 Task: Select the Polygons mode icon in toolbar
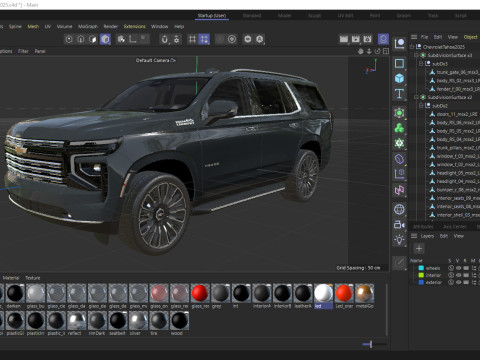[93, 39]
